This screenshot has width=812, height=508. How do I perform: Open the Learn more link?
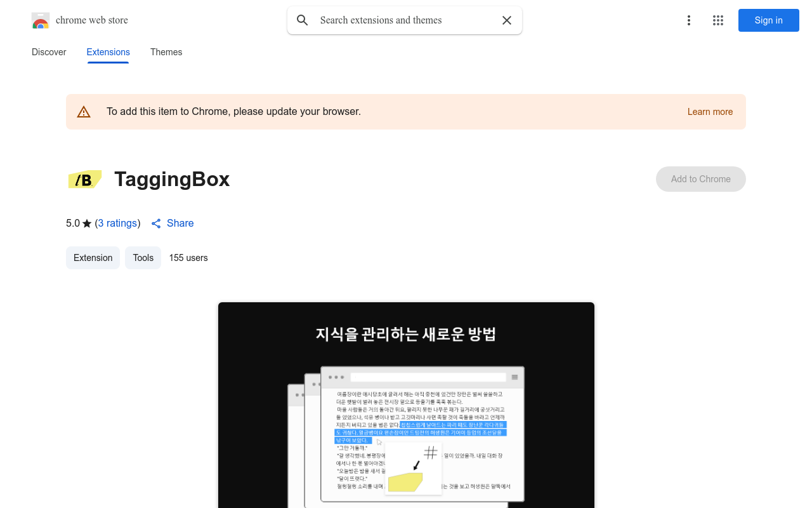point(710,112)
